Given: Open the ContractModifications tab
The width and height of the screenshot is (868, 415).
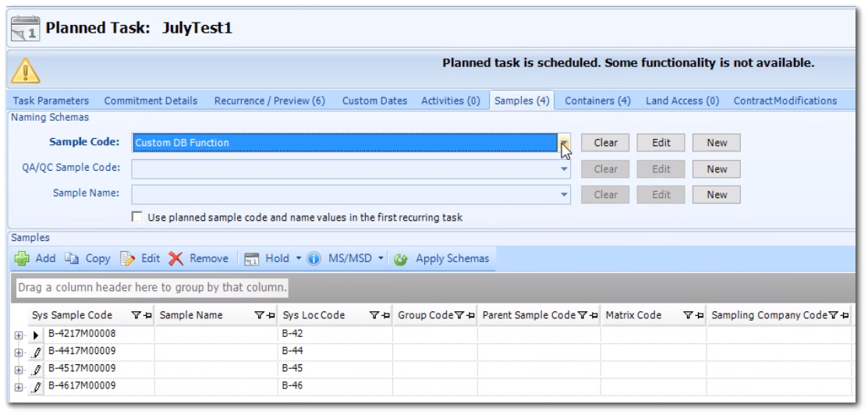Looking at the screenshot, I should point(785,101).
